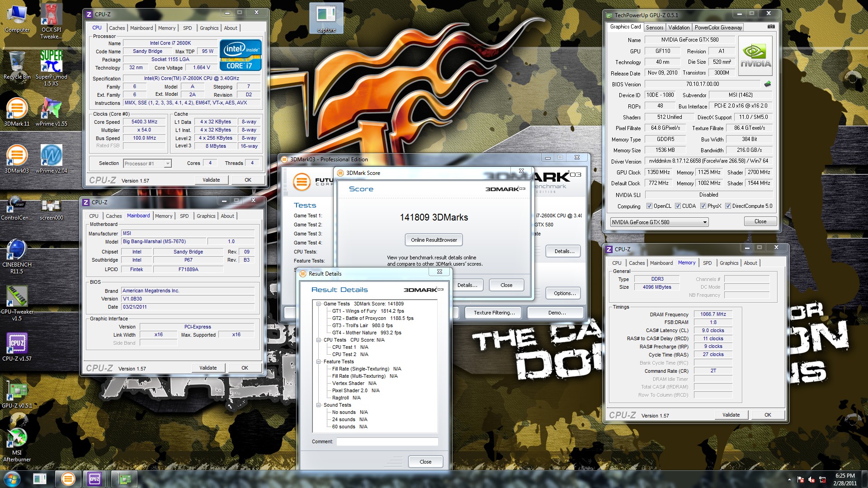This screenshot has height=488, width=868.
Task: Click the GPU-Z taskbar button
Action: click(124, 479)
